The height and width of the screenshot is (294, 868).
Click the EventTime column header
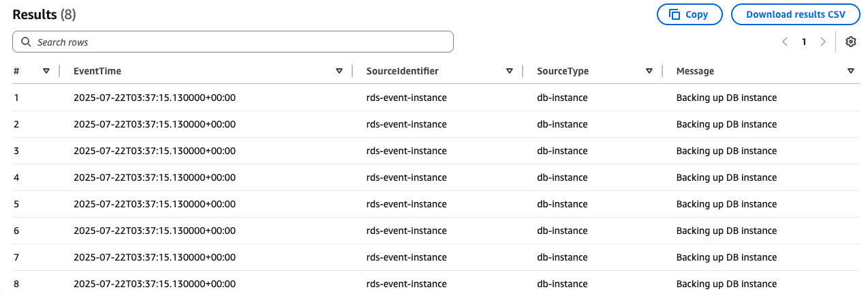[97, 71]
